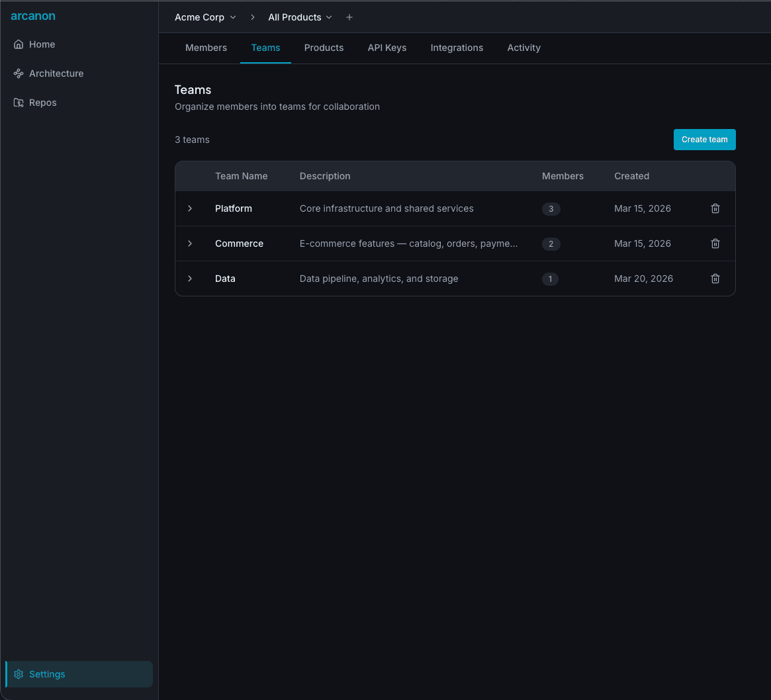771x700 pixels.
Task: Open the Integrations tab
Action: (457, 48)
